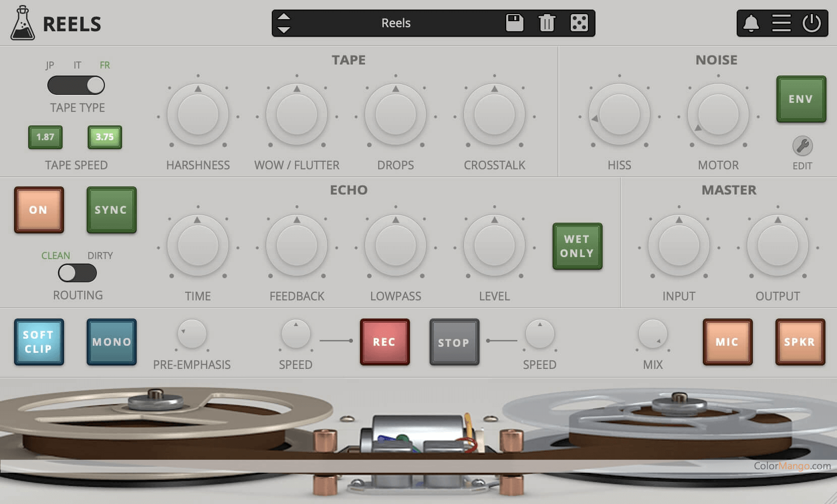The height and width of the screenshot is (504, 837).
Task: Select the JP tape type label
Action: click(x=49, y=65)
